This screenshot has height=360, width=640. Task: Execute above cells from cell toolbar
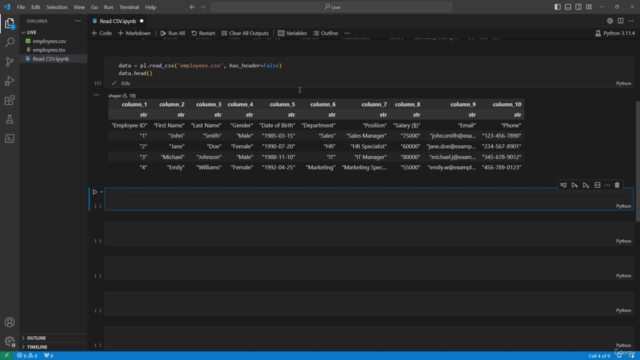click(575, 185)
